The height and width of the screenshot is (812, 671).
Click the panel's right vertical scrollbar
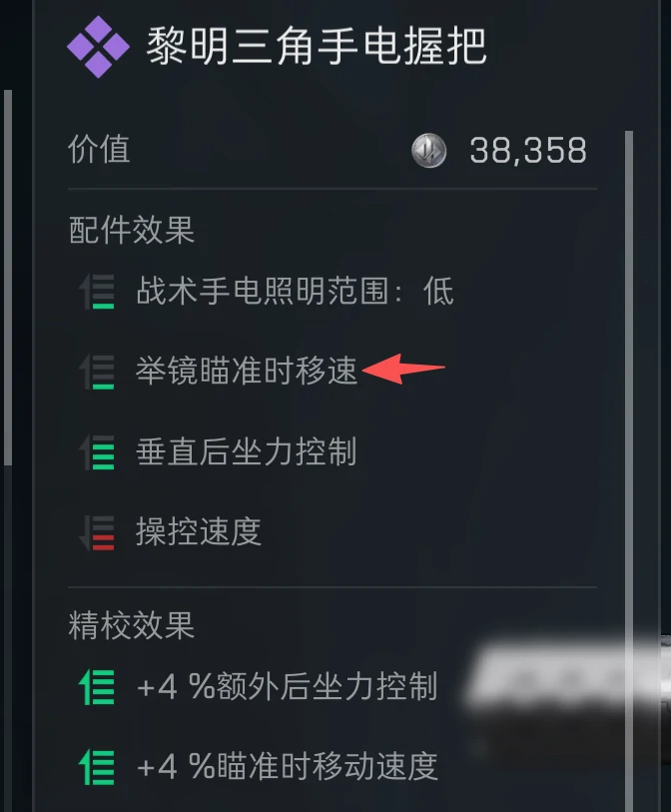pyautogui.click(x=629, y=471)
